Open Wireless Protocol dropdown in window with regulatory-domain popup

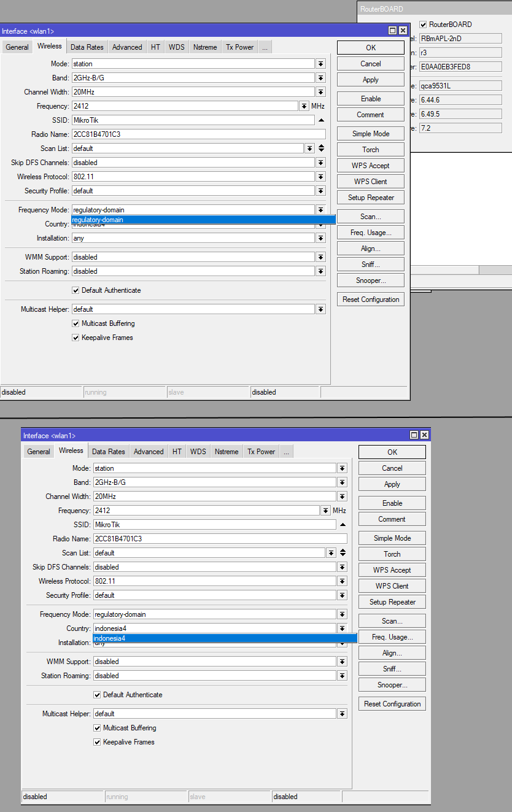click(x=320, y=177)
